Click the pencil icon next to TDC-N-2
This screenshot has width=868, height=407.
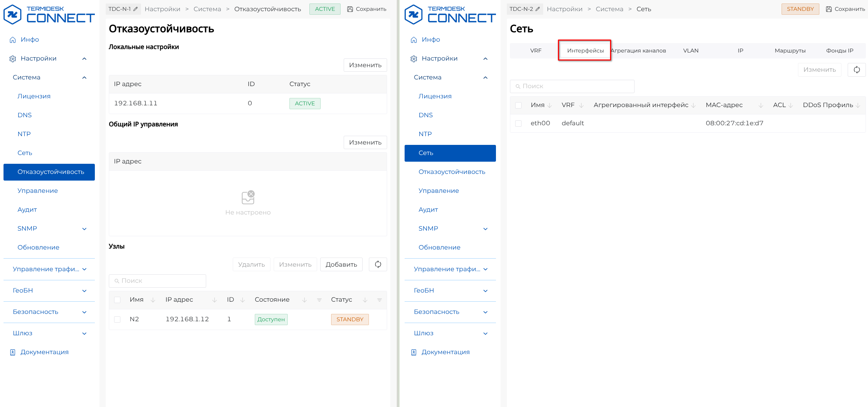point(538,9)
